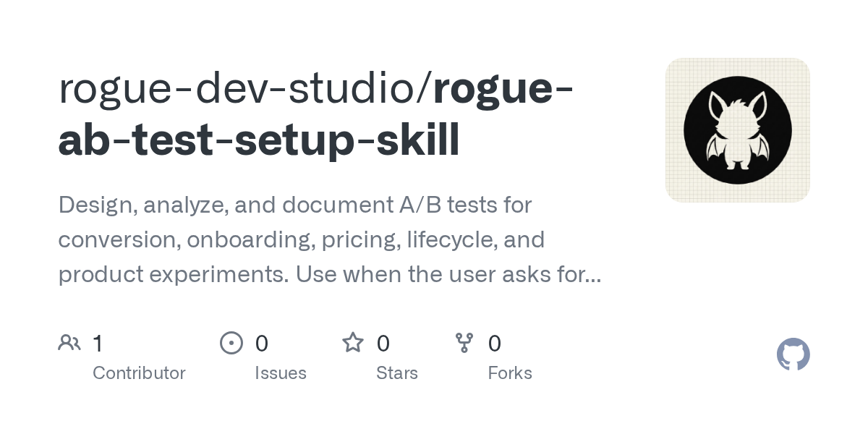Click the GitHub Octocat logo
Screen dimensions: 868x434
tap(793, 354)
